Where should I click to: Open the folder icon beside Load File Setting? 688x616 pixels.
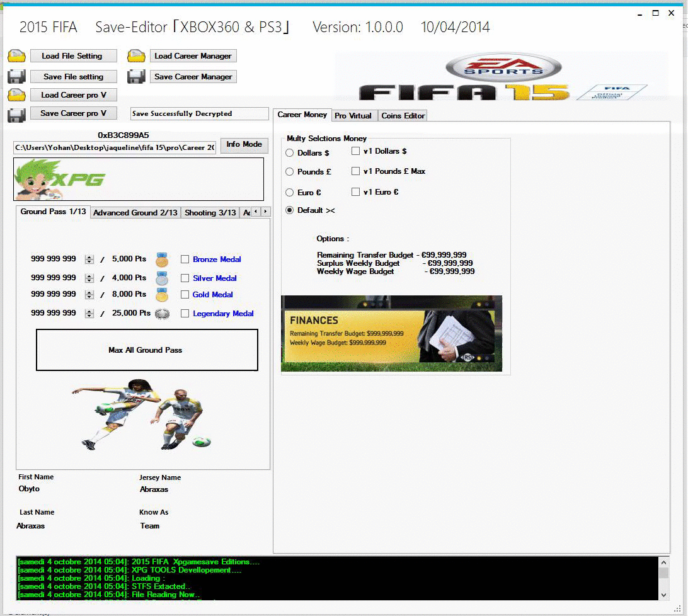pyautogui.click(x=16, y=55)
